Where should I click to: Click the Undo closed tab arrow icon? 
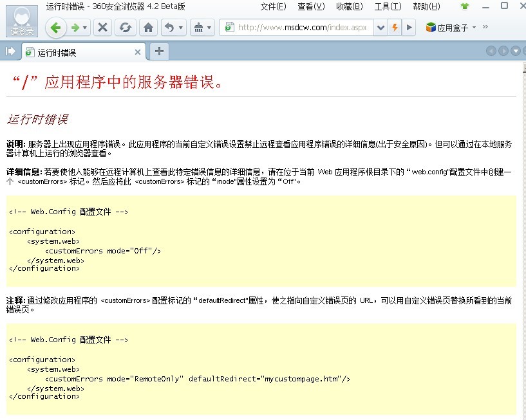click(x=169, y=28)
